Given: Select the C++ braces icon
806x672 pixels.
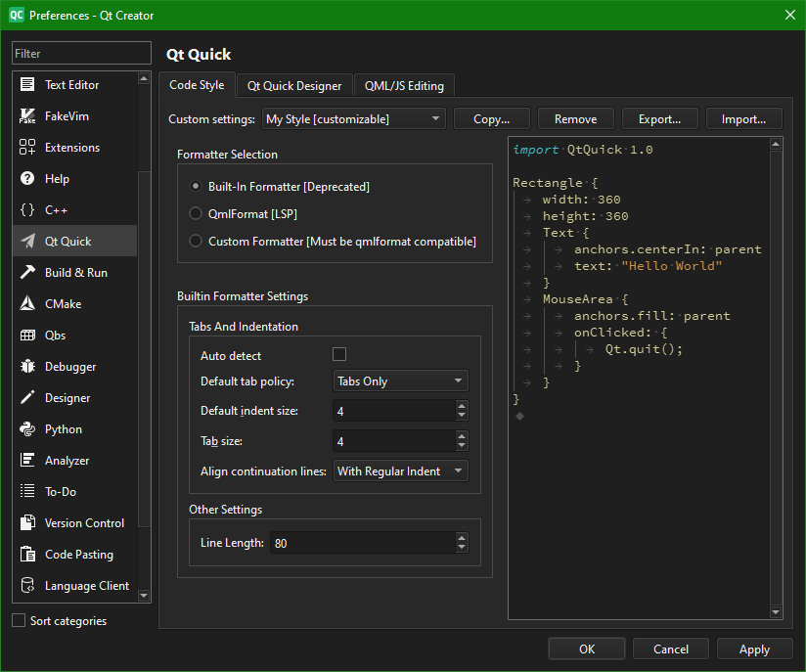Looking at the screenshot, I should tap(27, 209).
